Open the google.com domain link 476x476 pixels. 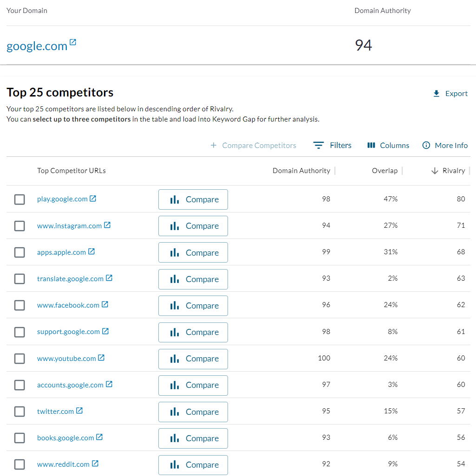[x=37, y=46]
